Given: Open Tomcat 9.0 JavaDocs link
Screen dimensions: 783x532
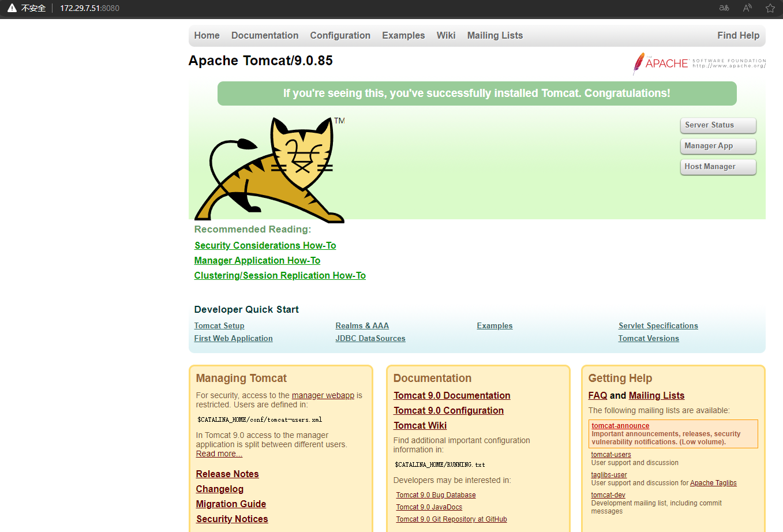Looking at the screenshot, I should click(x=429, y=507).
